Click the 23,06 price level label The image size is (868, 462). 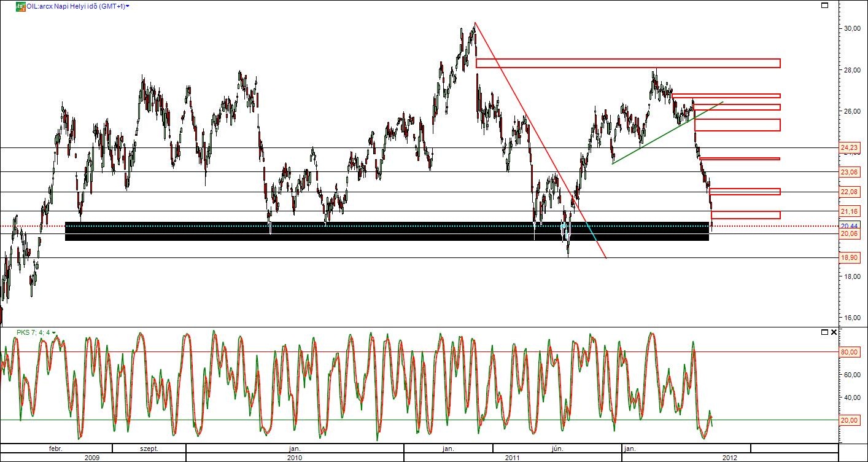[x=850, y=173]
